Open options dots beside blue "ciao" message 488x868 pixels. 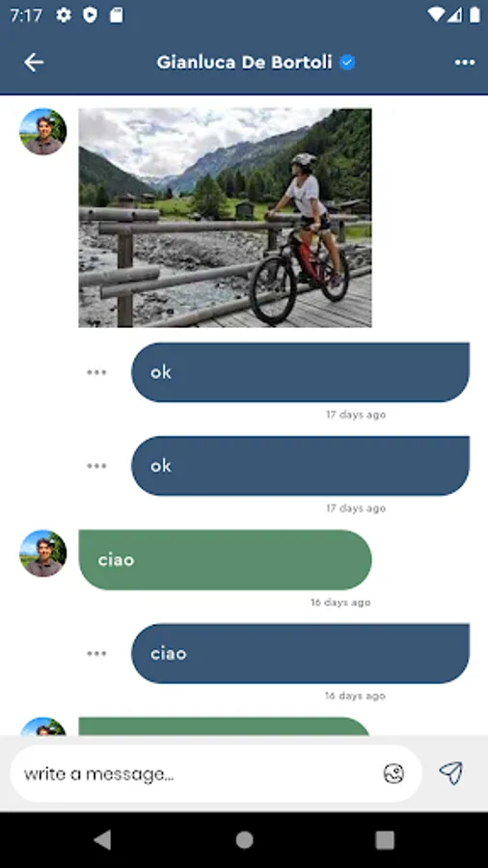point(96,653)
